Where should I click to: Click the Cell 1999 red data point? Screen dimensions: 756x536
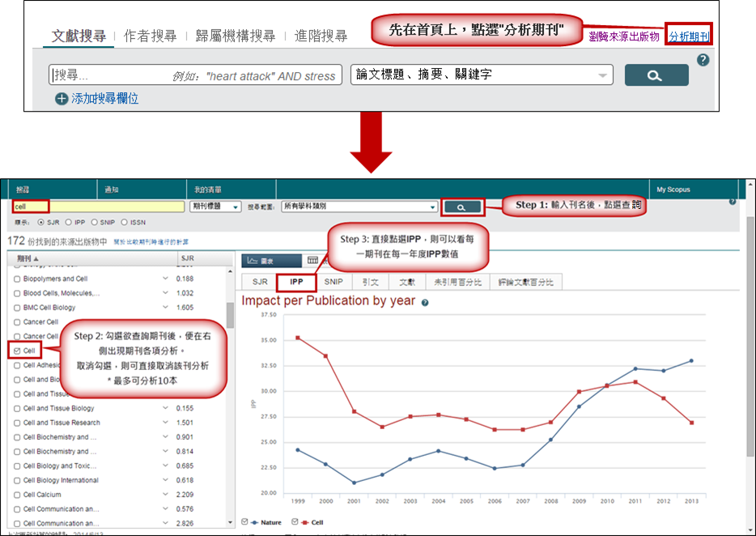point(298,338)
